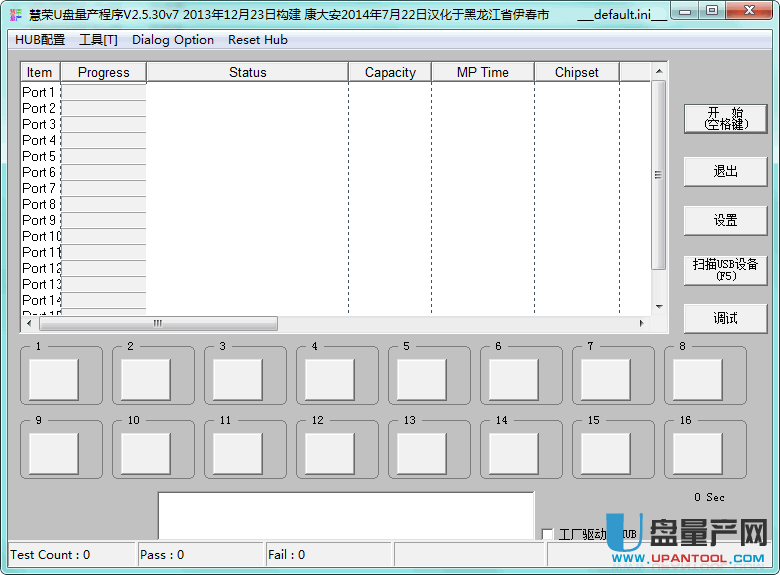The height and width of the screenshot is (575, 780).
Task: Click the vertical scrollbar down arrow
Action: pyautogui.click(x=658, y=306)
